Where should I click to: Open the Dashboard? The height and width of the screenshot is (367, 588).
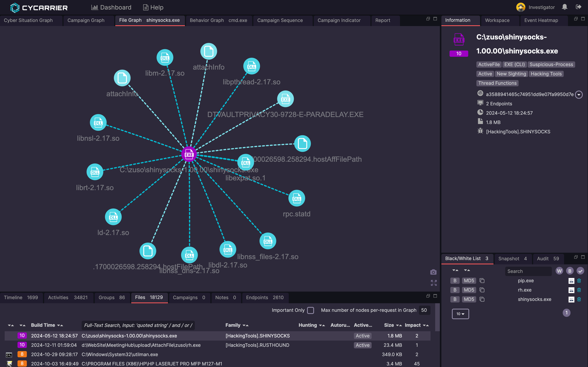click(111, 7)
